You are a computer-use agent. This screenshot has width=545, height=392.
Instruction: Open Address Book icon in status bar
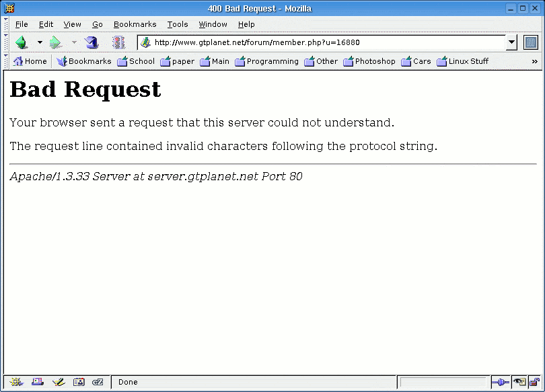79,382
